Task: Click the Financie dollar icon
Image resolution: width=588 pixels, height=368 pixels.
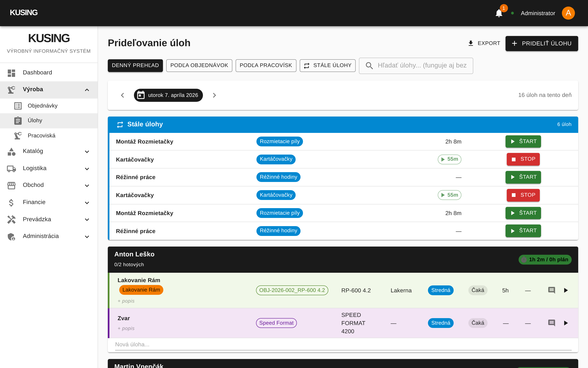Action: (x=11, y=202)
